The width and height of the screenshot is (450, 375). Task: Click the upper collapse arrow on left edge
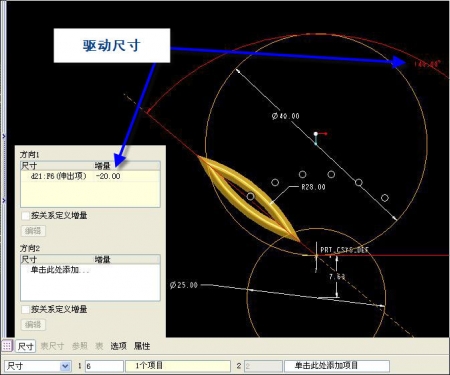[4, 136]
